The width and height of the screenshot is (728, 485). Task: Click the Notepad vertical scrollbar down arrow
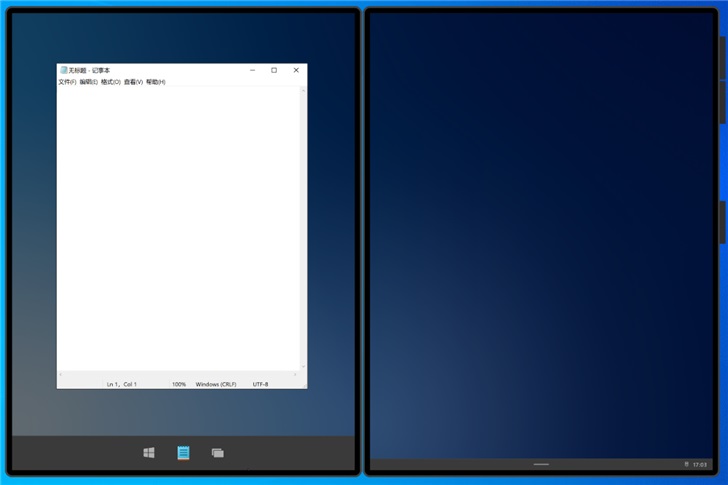304,367
